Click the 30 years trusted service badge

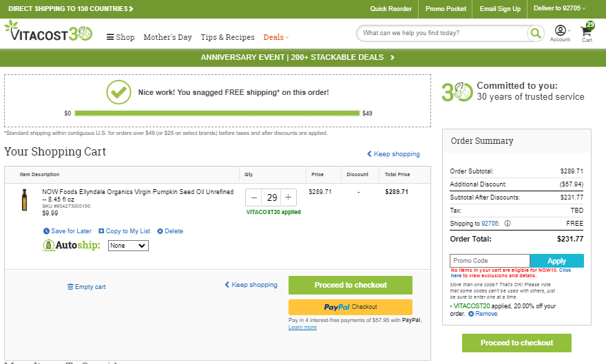513,92
